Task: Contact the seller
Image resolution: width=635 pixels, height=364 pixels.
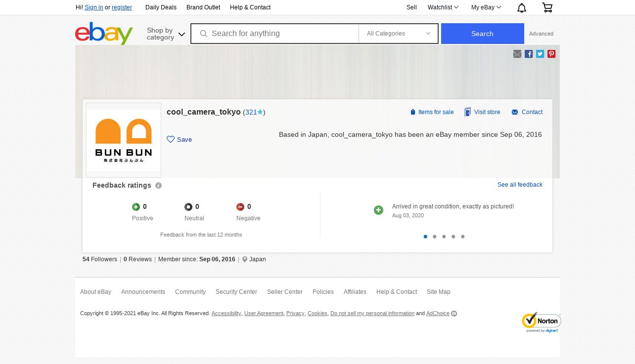Action: pyautogui.click(x=527, y=112)
